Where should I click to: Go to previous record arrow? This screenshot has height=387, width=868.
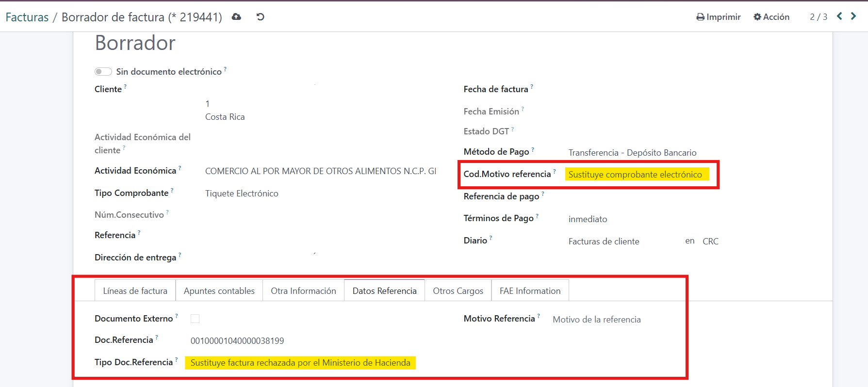click(x=839, y=16)
